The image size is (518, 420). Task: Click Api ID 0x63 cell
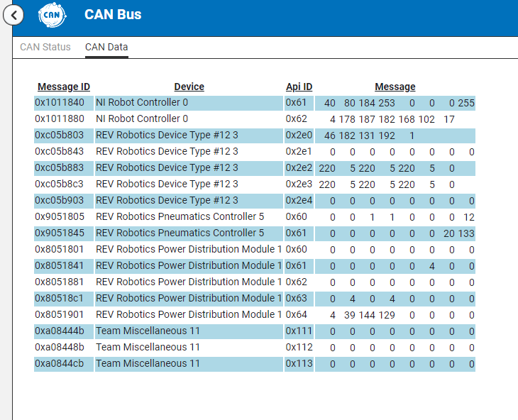[x=299, y=299]
